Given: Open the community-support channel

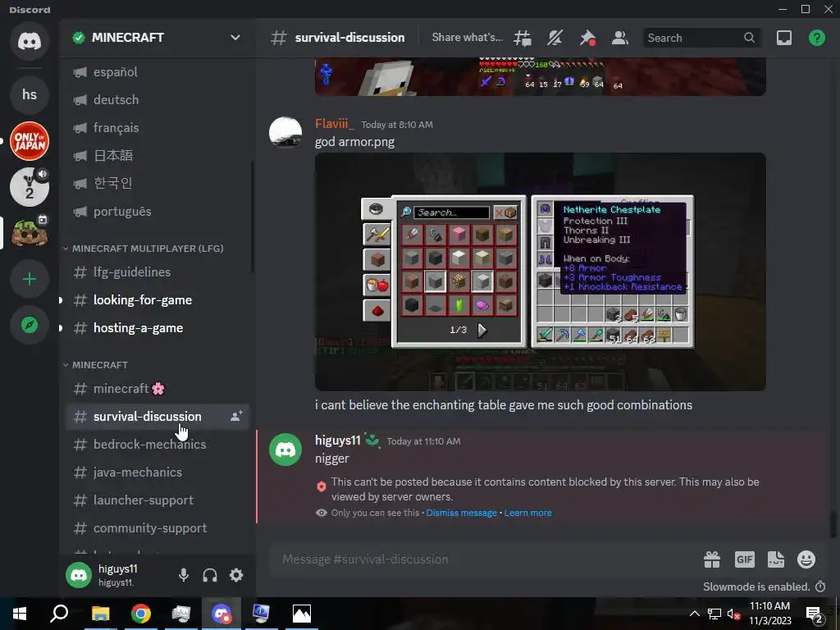Looking at the screenshot, I should point(157,527).
